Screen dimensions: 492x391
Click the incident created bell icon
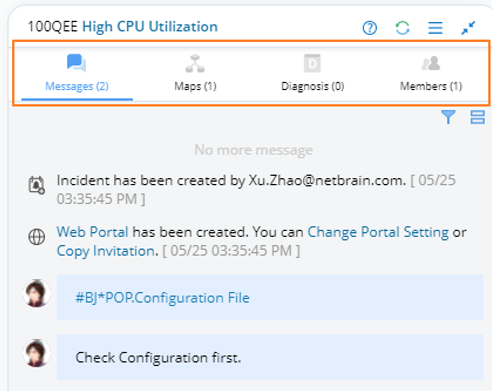(x=36, y=185)
